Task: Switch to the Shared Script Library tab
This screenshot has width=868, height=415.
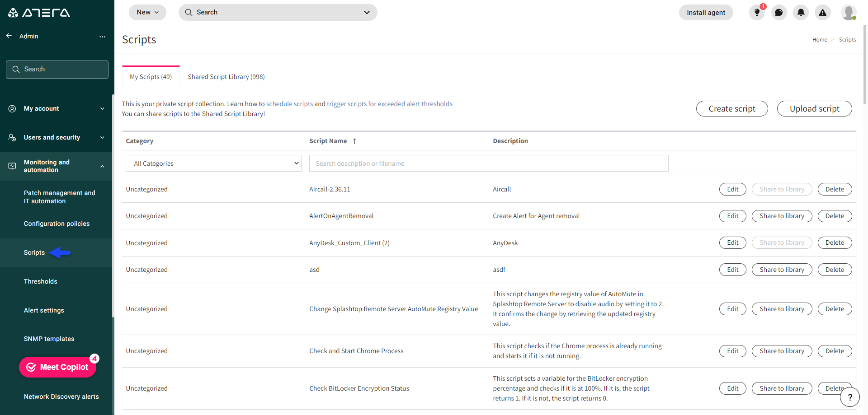Action: (x=226, y=77)
